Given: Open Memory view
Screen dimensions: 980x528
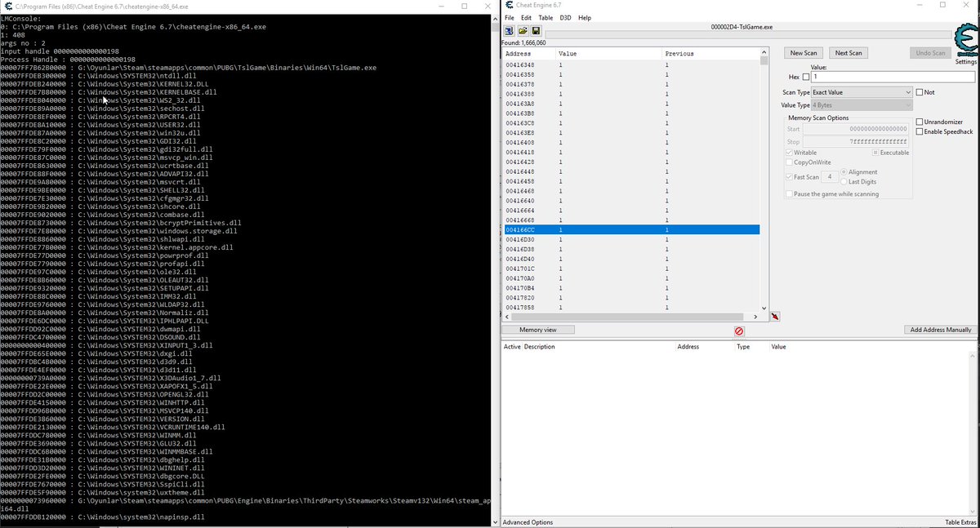Looking at the screenshot, I should [x=537, y=330].
